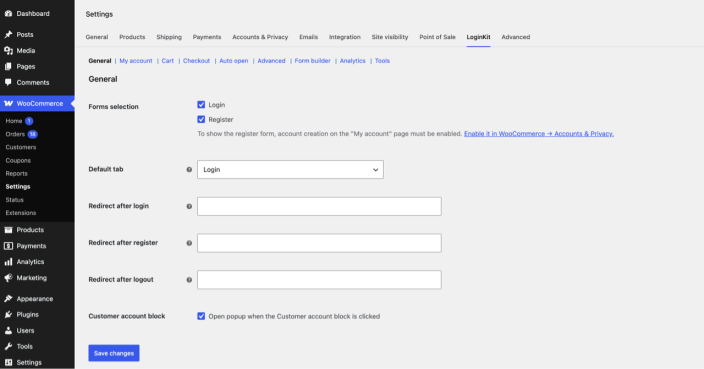Open the My account subsection link
Screen dimensions: 704x369
pos(136,61)
